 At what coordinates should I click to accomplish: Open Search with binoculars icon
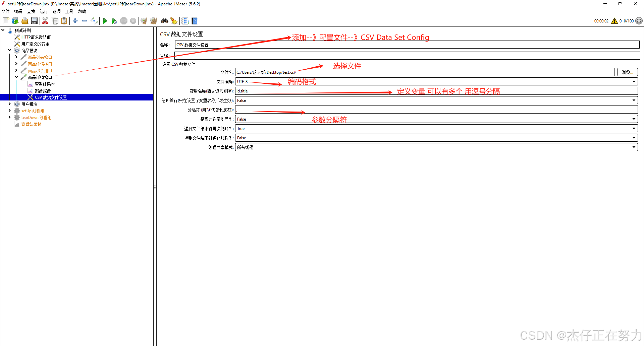pyautogui.click(x=164, y=21)
